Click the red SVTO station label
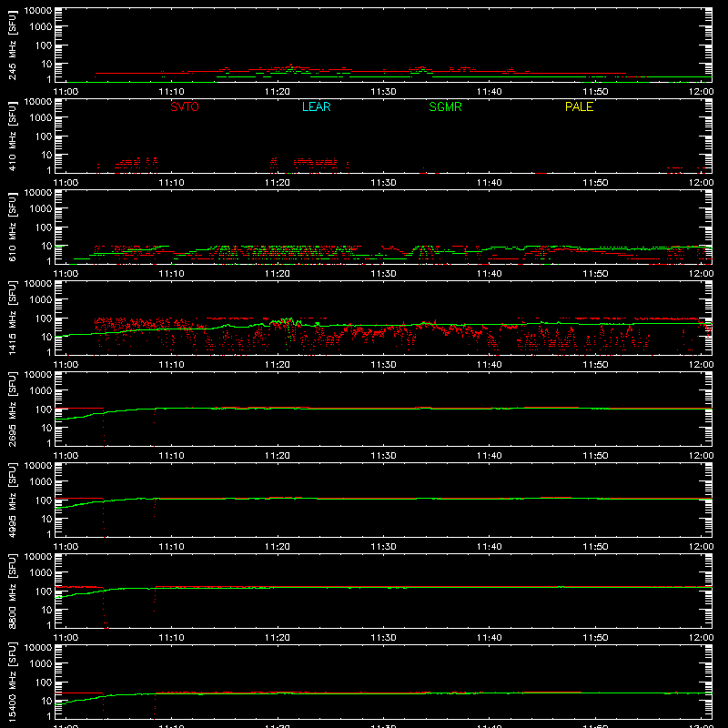The width and height of the screenshot is (728, 728). tap(185, 106)
